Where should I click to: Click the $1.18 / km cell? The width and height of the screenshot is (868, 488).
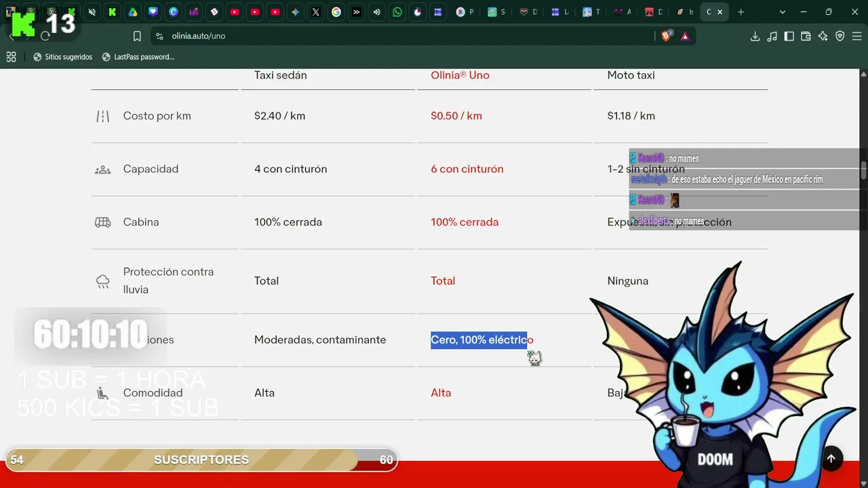(631, 116)
